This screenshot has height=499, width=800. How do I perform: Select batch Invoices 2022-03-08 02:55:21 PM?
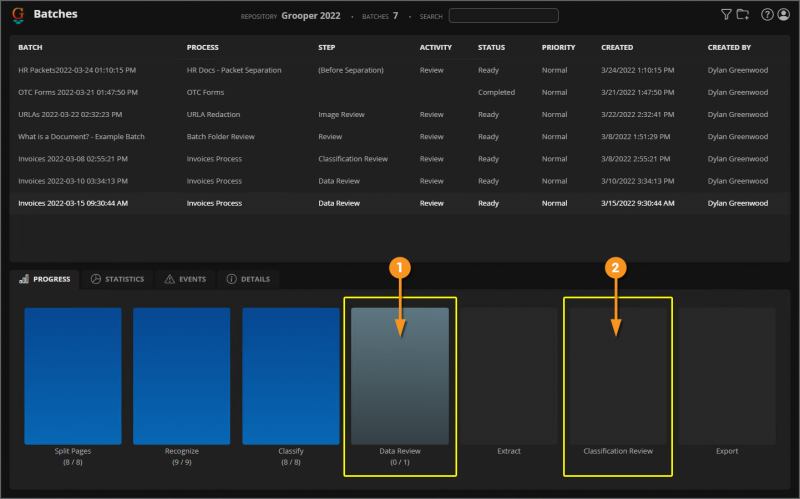point(73,159)
